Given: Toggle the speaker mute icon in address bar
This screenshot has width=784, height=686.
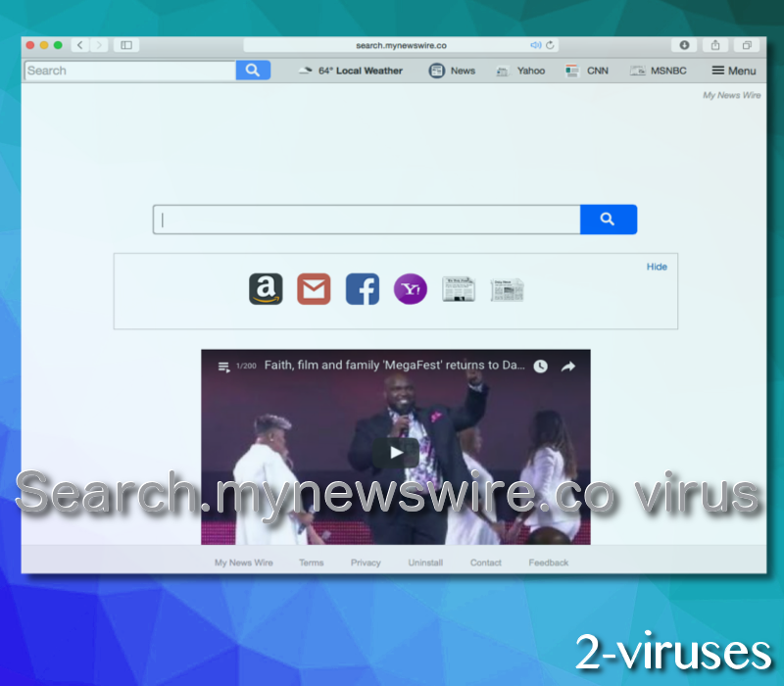Looking at the screenshot, I should pyautogui.click(x=536, y=44).
